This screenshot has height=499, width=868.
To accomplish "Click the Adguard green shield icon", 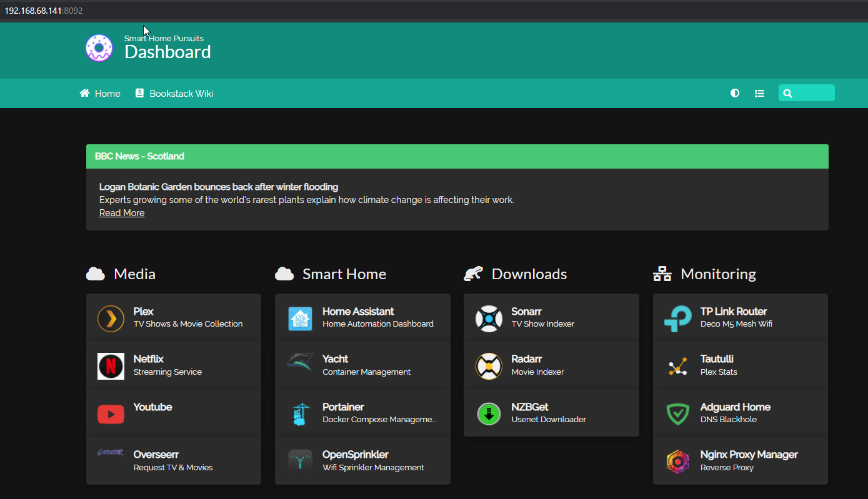I will pyautogui.click(x=678, y=414).
